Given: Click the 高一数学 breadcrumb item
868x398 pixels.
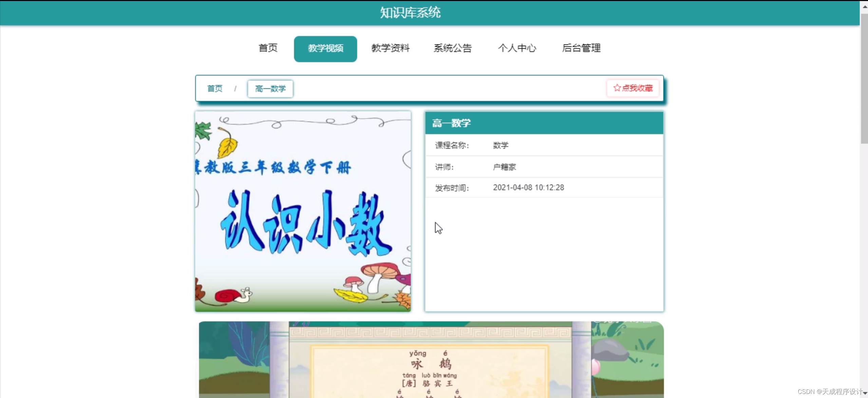Looking at the screenshot, I should tap(270, 89).
